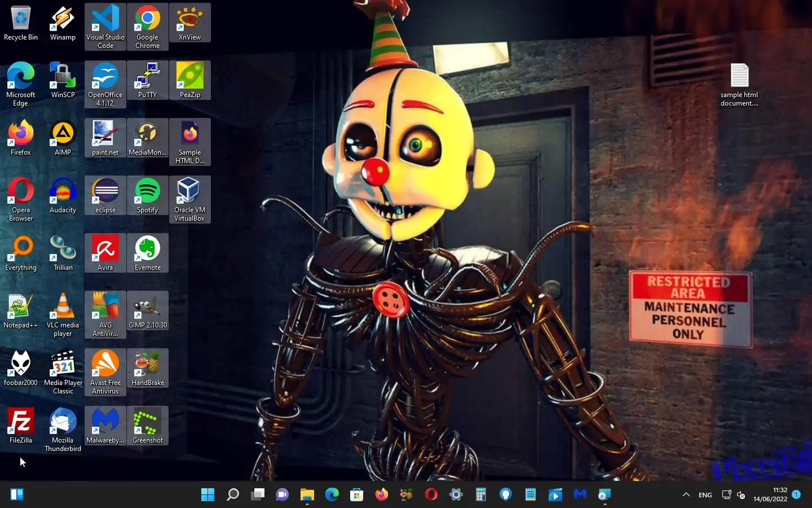Select the sample html document file

pyautogui.click(x=739, y=85)
